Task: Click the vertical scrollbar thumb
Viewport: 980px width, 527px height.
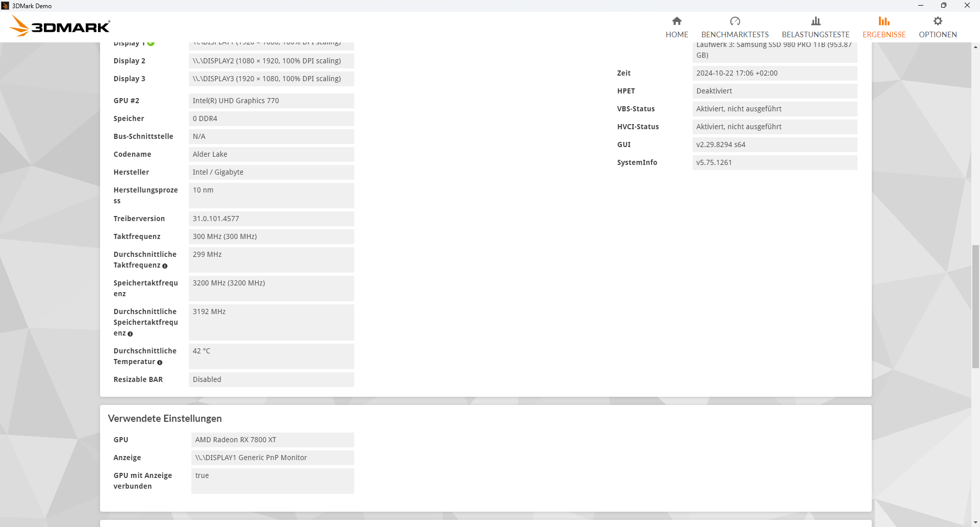Action: (975, 306)
